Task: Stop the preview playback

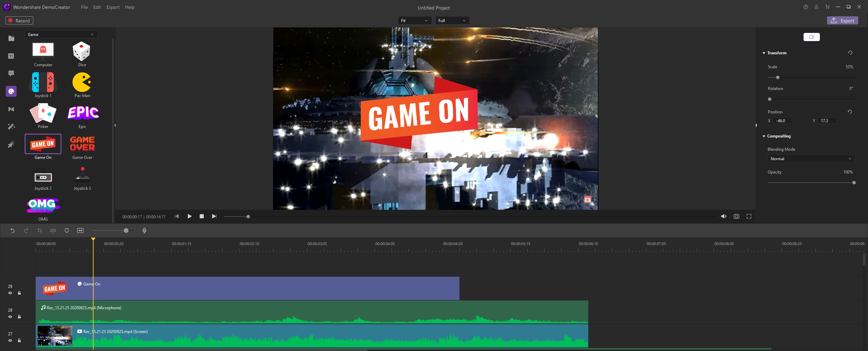Action: coord(202,216)
